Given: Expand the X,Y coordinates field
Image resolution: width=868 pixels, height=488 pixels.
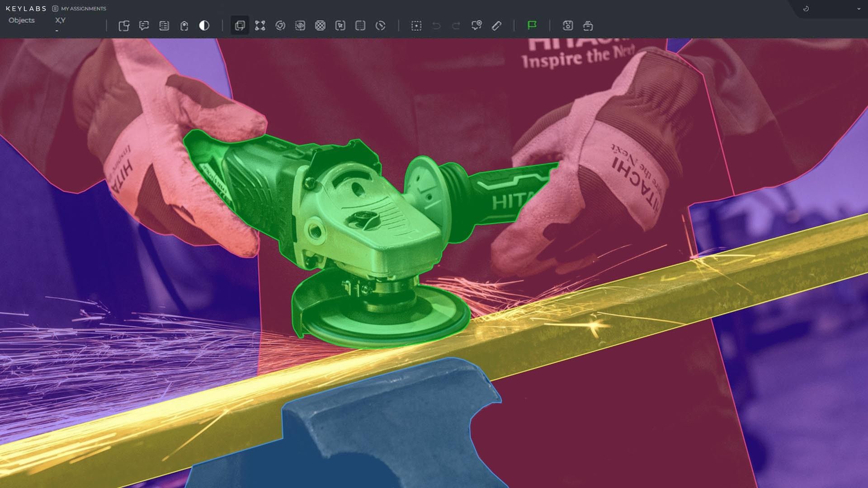Looking at the screenshot, I should [x=60, y=20].
